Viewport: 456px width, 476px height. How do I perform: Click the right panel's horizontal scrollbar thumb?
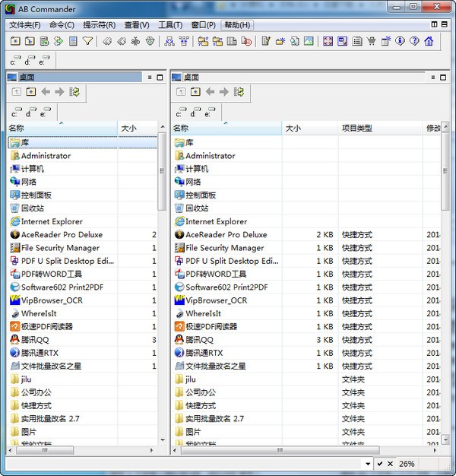(x=280, y=450)
